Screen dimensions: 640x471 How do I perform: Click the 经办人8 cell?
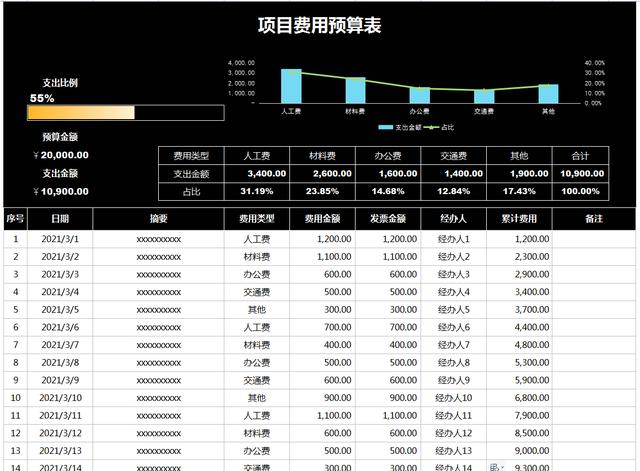pos(455,363)
